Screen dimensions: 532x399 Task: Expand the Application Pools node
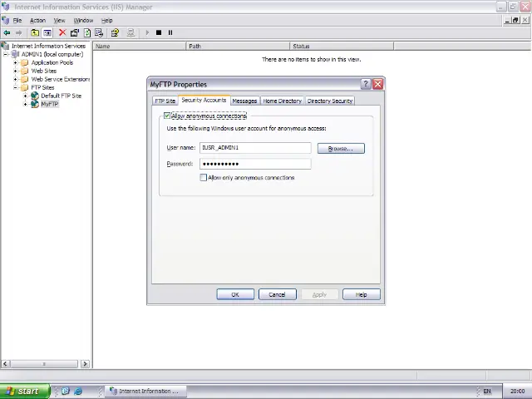coord(15,63)
